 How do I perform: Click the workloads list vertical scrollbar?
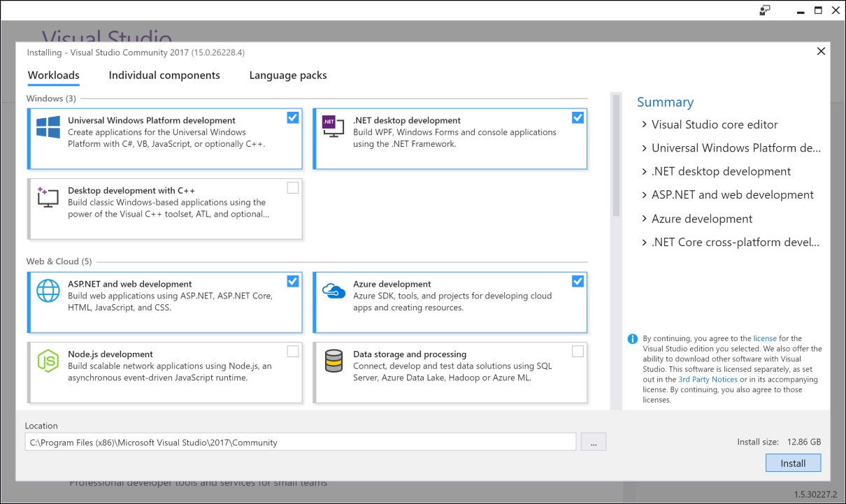[616, 155]
